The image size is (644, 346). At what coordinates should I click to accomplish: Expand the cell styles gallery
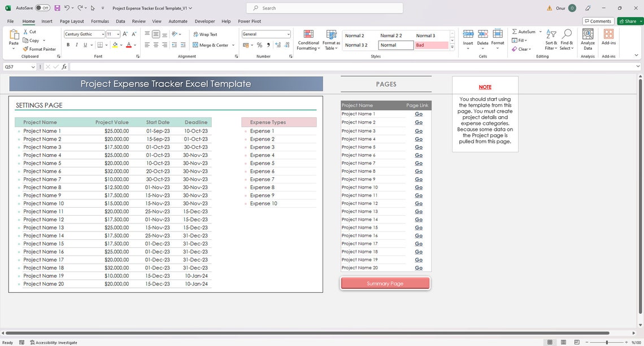coord(452,47)
